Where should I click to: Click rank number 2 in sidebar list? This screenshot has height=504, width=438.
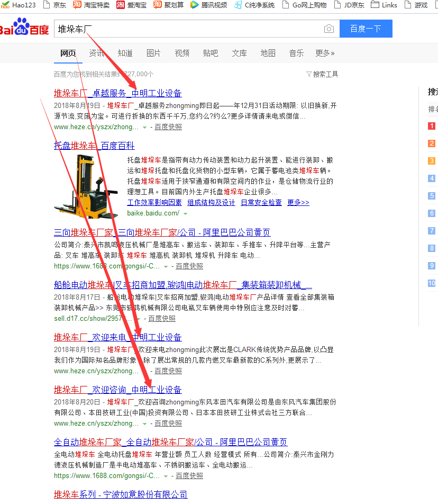[432, 143]
